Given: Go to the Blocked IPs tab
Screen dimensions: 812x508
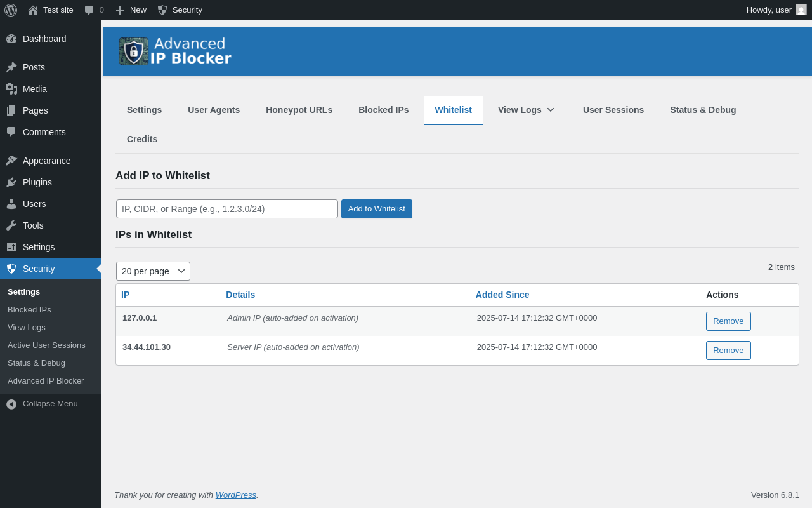Looking at the screenshot, I should 384,110.
